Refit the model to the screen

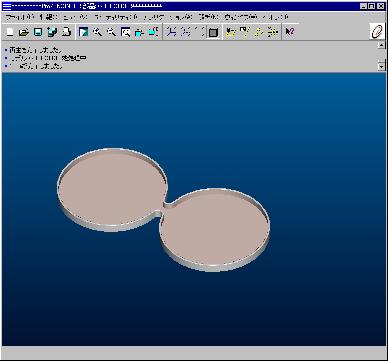tap(125, 32)
